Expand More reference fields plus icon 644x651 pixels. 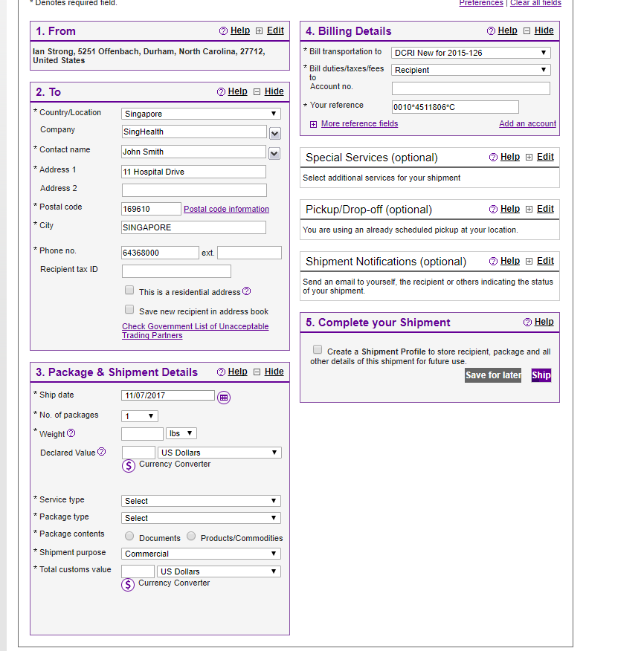[x=313, y=124]
